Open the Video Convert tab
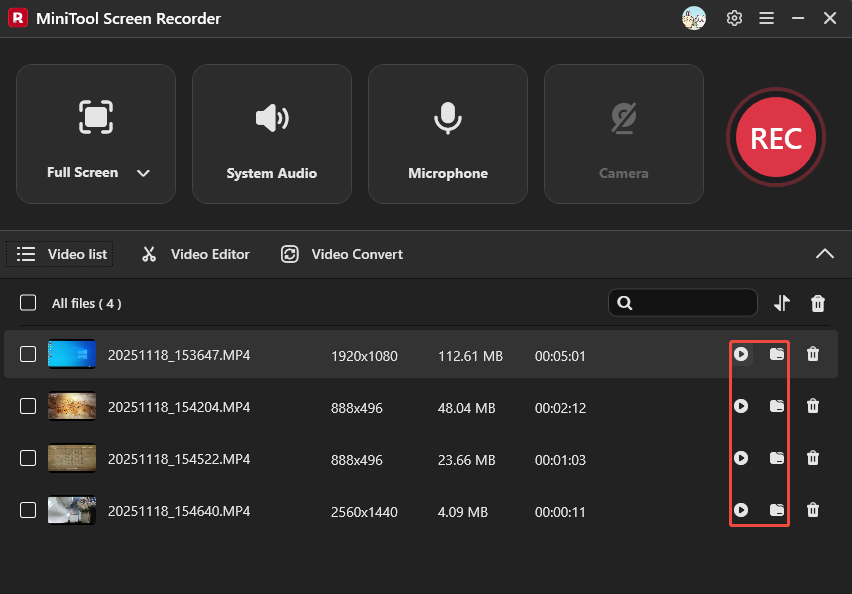852x594 pixels. coord(341,254)
